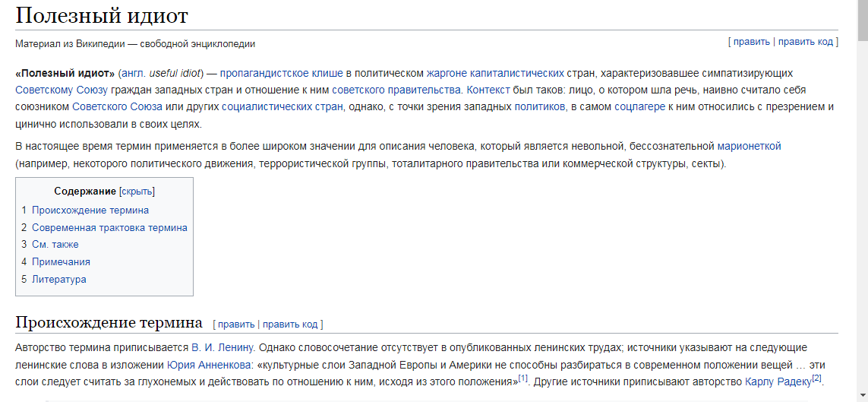
Task: Open the 'В. И. Ленину' link
Action: click(223, 348)
